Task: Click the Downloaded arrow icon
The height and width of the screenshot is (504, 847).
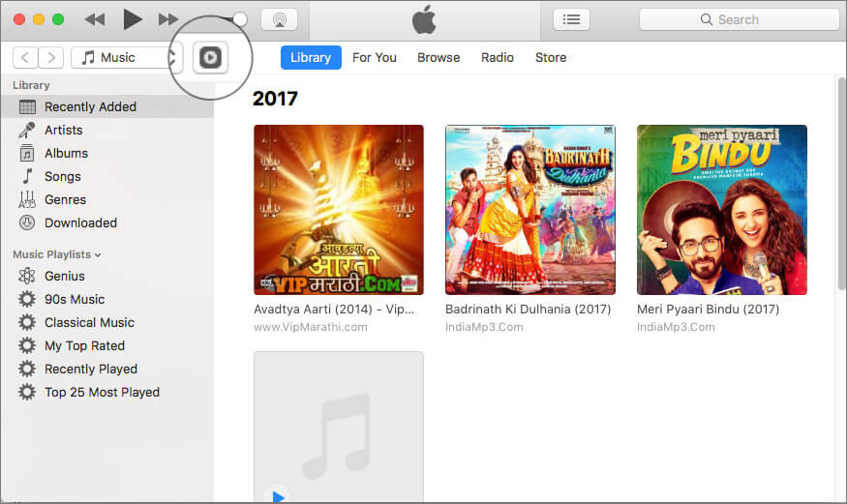Action: 27,222
